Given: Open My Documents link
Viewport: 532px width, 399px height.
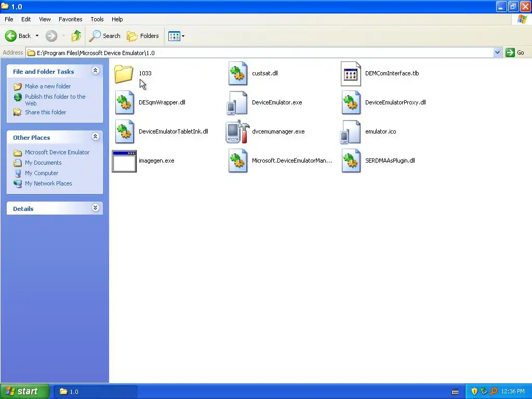Looking at the screenshot, I should click(x=43, y=163).
